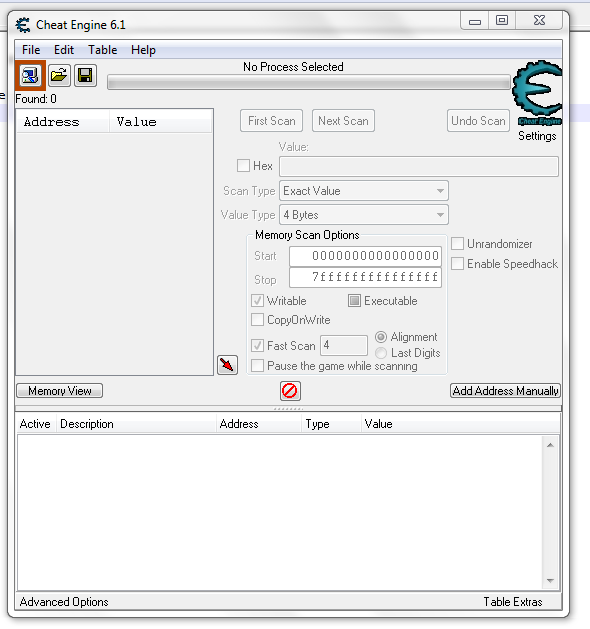Click the First Scan button
Viewport: 590px width, 629px height.
[x=272, y=121]
